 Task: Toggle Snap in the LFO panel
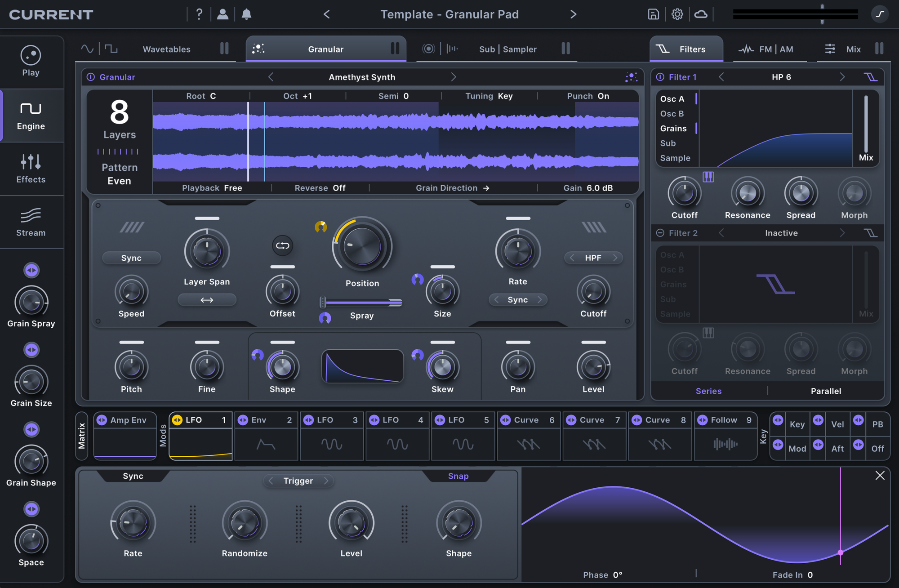click(x=458, y=476)
